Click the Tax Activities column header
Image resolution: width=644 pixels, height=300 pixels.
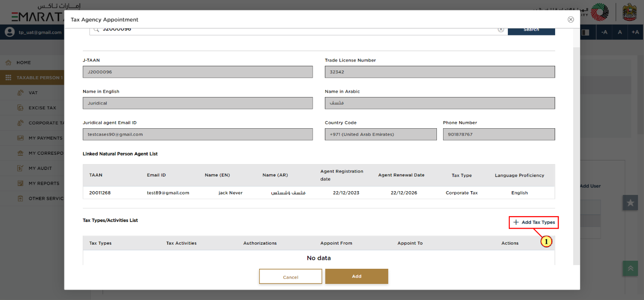[x=181, y=243]
